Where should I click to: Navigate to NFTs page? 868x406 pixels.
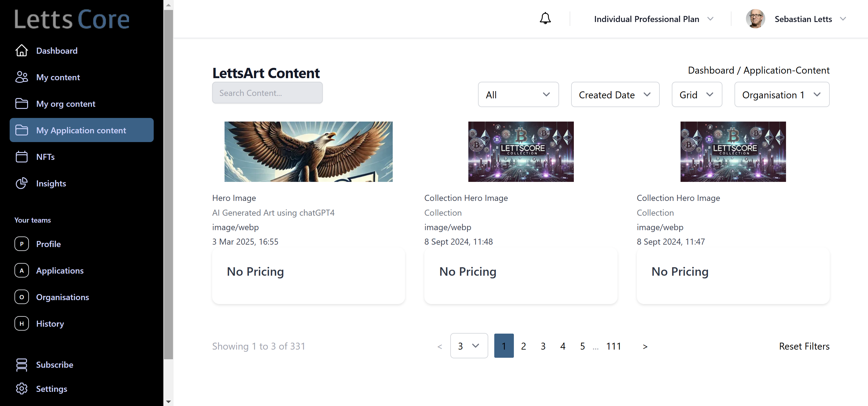[82, 157]
